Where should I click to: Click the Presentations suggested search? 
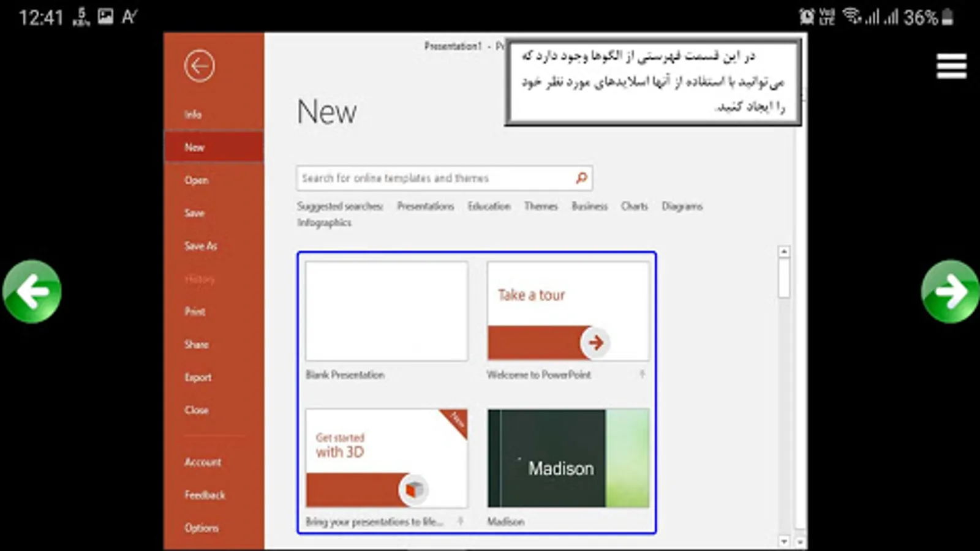[x=426, y=206]
